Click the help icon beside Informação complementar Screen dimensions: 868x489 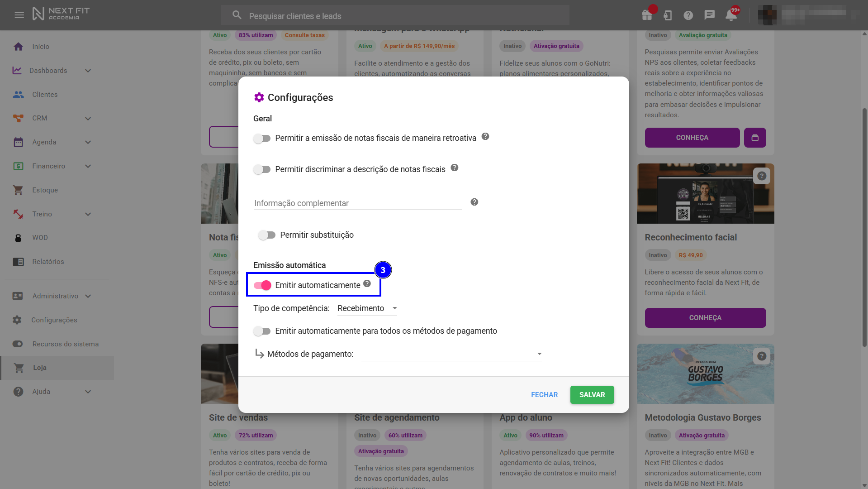[x=474, y=202]
